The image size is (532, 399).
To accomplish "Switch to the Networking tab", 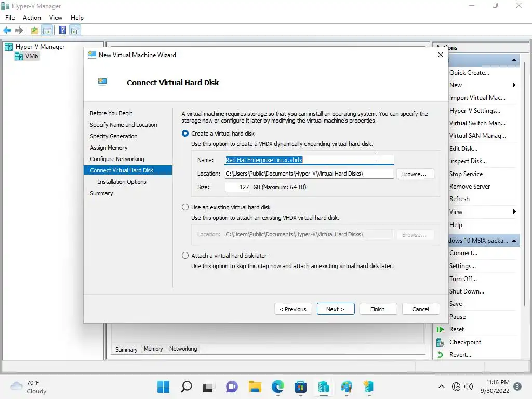I will (183, 349).
